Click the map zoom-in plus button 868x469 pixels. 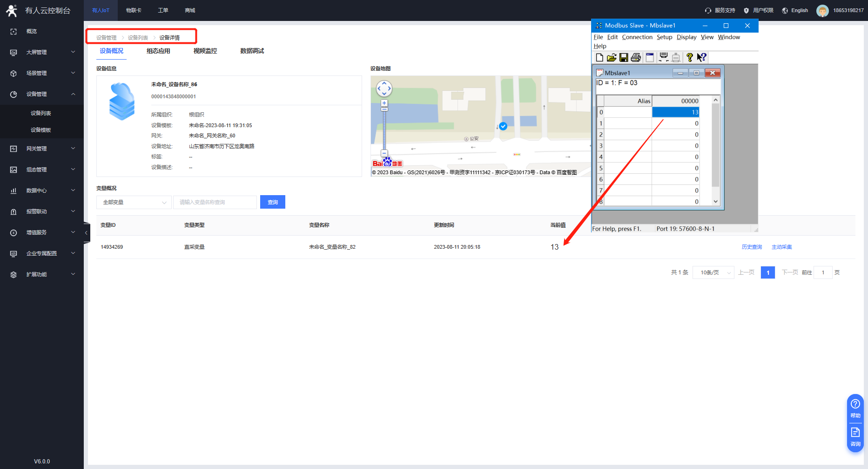coord(384,103)
